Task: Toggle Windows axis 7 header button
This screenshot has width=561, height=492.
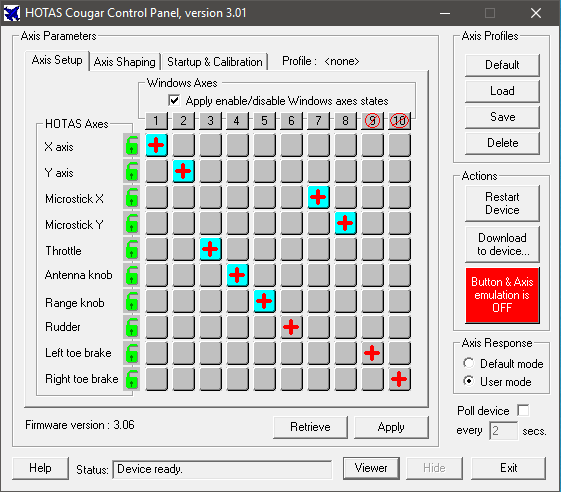Action: click(x=318, y=121)
